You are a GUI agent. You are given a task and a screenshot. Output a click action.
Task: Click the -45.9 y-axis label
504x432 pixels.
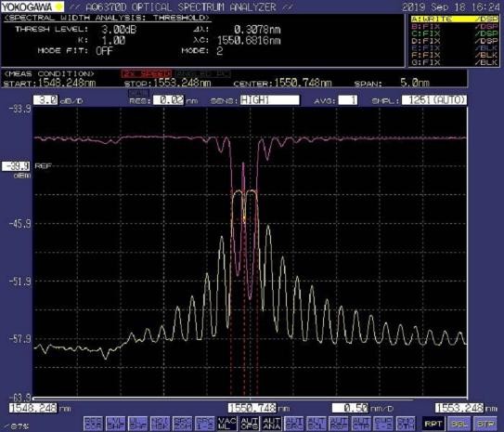point(19,224)
